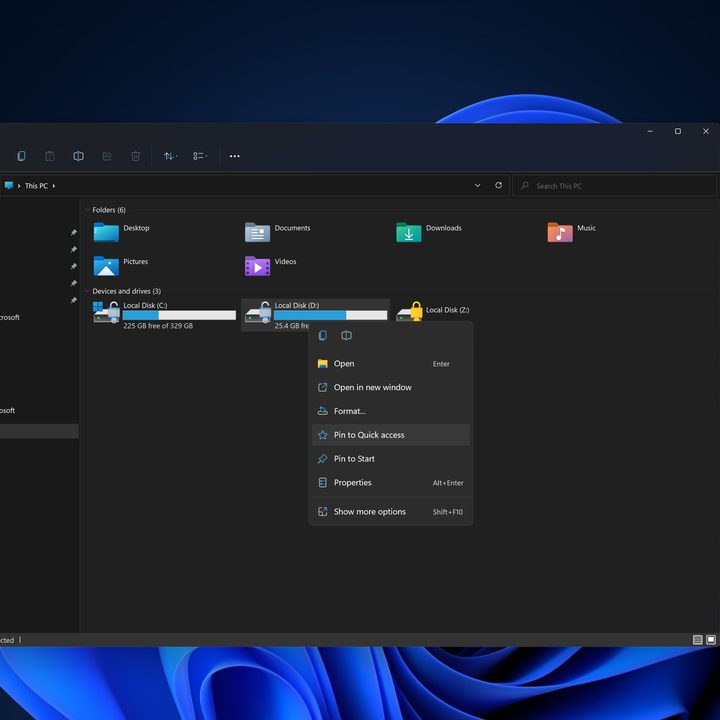Open the See more ellipsis menu
Image resolution: width=720 pixels, height=720 pixels.
pos(235,156)
